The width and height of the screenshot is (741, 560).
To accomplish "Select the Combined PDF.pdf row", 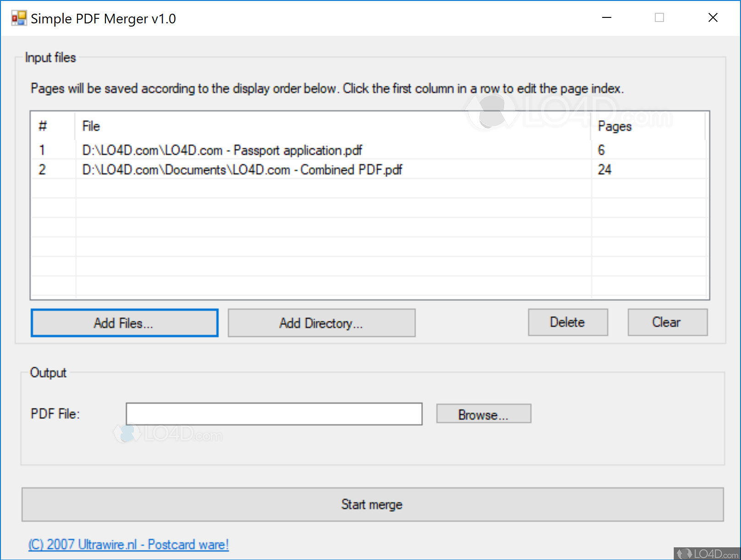I will tap(242, 169).
